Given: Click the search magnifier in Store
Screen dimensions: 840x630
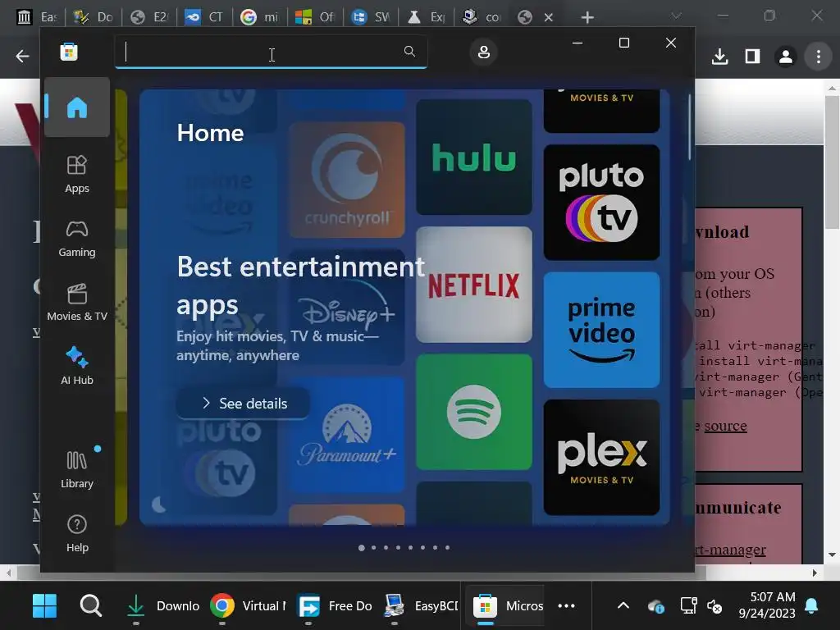Looking at the screenshot, I should [409, 52].
